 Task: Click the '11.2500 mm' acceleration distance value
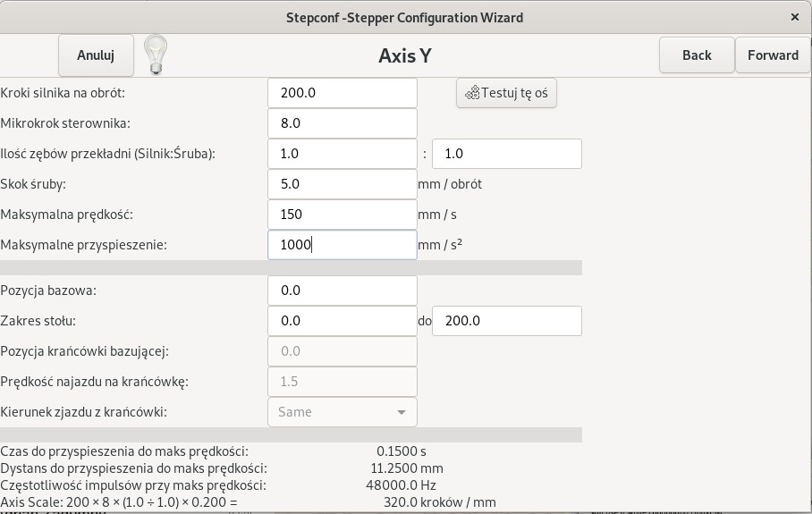tap(407, 468)
